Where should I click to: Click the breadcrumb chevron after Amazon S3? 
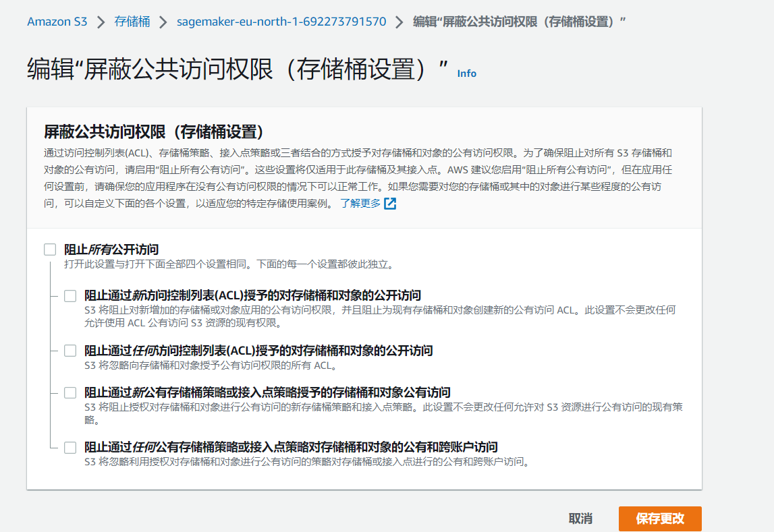pos(101,22)
